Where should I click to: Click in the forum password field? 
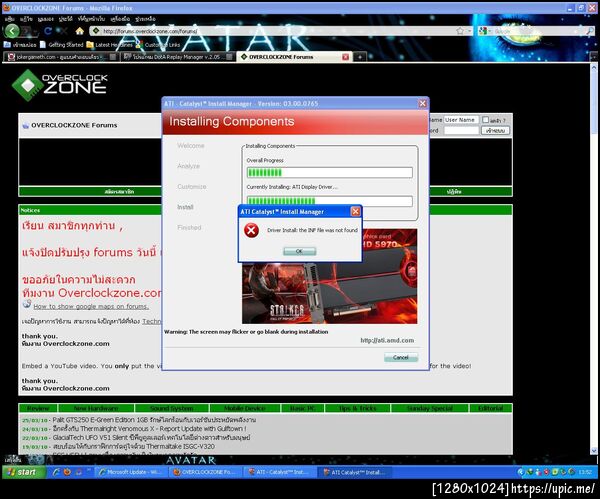click(461, 130)
